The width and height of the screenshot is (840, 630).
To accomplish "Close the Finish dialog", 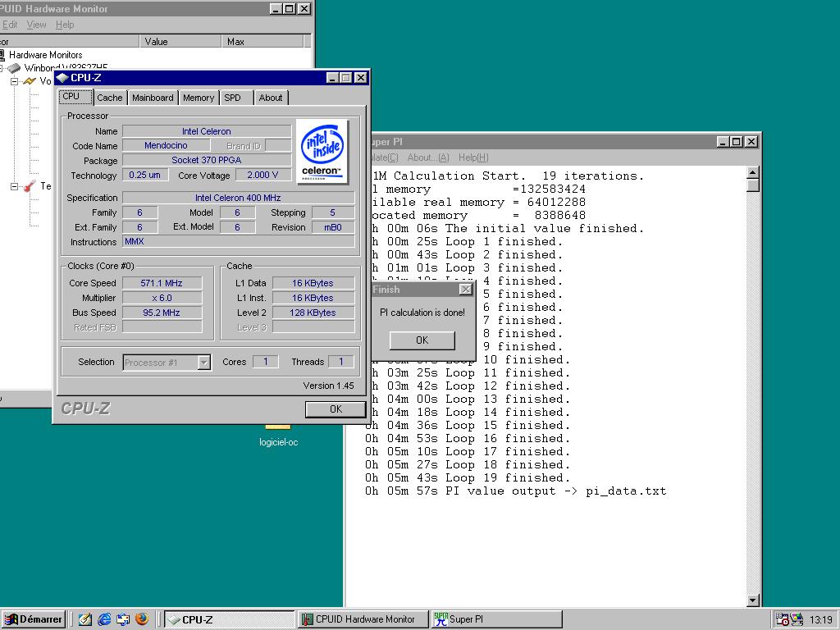I will click(466, 290).
